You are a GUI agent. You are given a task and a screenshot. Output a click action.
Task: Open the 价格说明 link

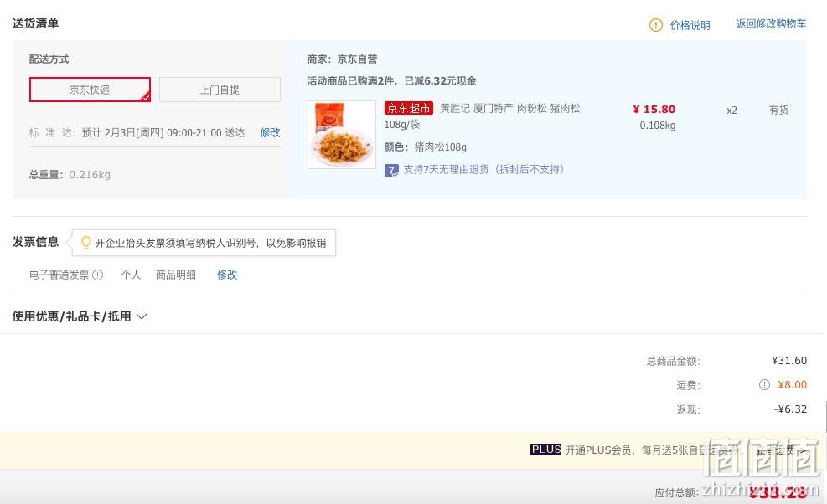(x=690, y=25)
